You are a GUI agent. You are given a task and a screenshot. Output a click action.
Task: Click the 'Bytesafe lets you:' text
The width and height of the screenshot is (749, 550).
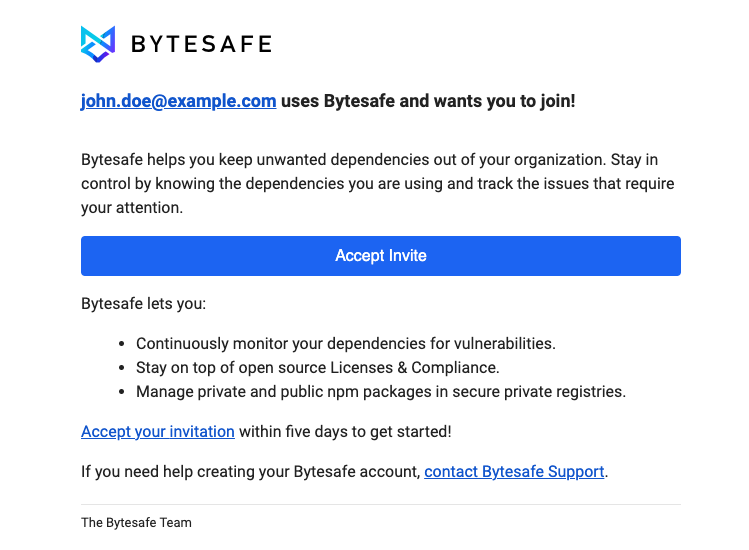tap(143, 303)
